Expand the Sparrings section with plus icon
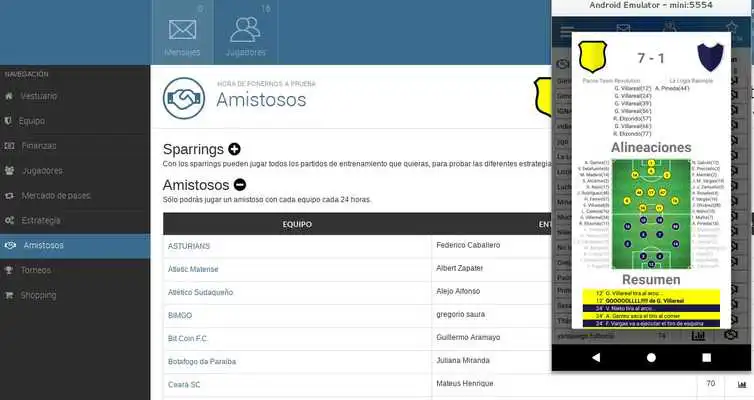The height and width of the screenshot is (400, 754). pos(235,149)
